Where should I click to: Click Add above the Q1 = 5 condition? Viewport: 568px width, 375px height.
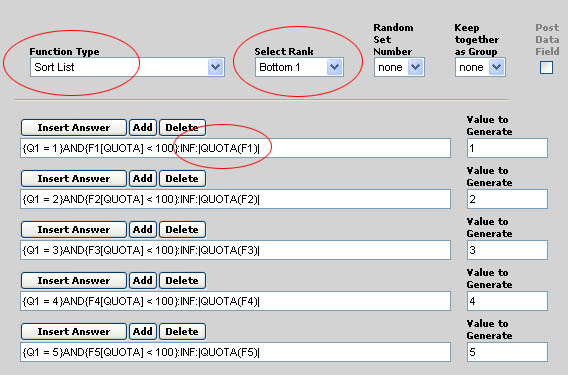143,332
